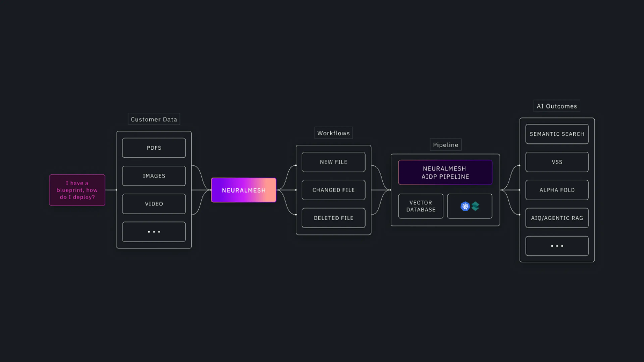Viewport: 644px width, 362px height.
Task: Click the NEURALMESH AIDP PIPELINE box
Action: point(445,172)
